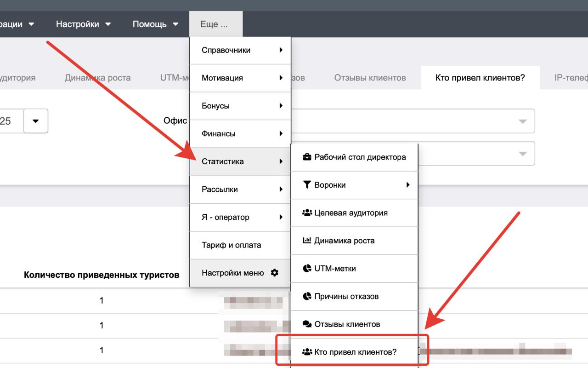Open the Помощь top menu

[x=155, y=24]
